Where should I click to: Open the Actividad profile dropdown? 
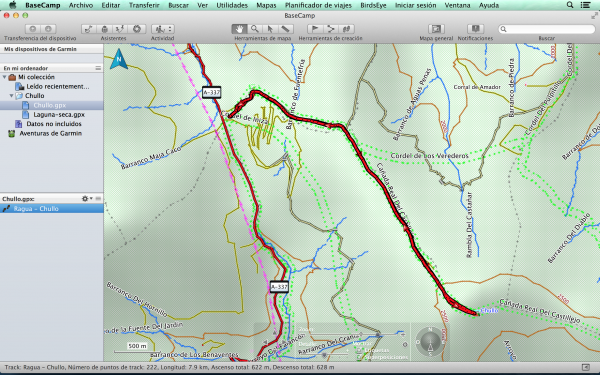click(x=163, y=29)
